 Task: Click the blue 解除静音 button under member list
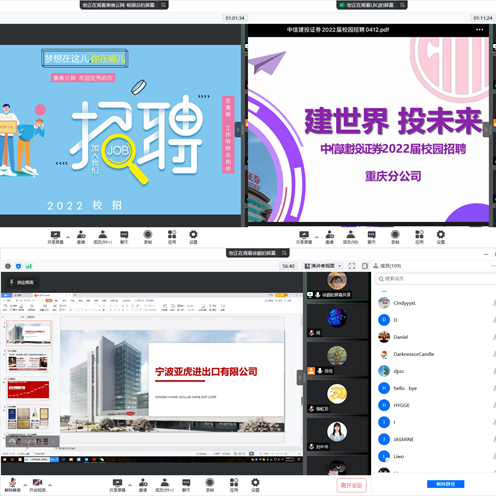point(445,484)
